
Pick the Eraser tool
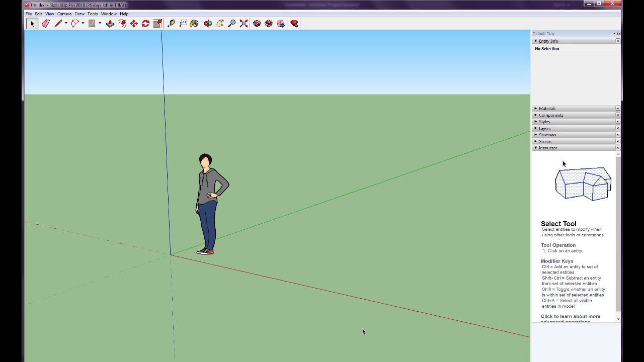tap(45, 24)
